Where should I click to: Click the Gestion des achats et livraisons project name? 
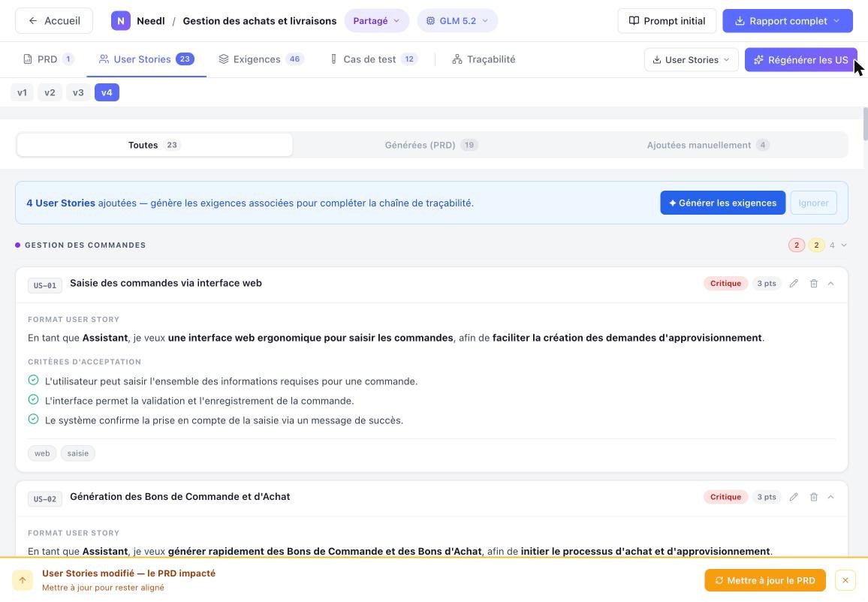click(260, 21)
